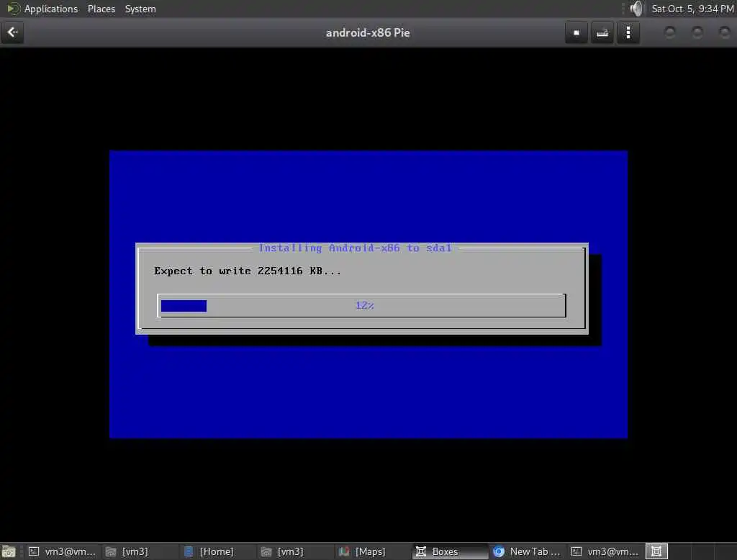Click the Applications menu logo icon
This screenshot has height=560, width=737.
13,9
